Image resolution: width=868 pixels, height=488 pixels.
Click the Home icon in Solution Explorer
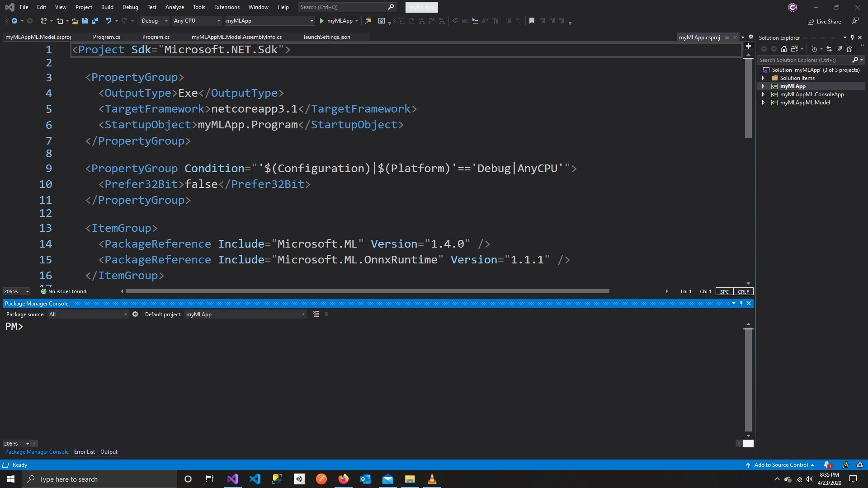coord(784,49)
